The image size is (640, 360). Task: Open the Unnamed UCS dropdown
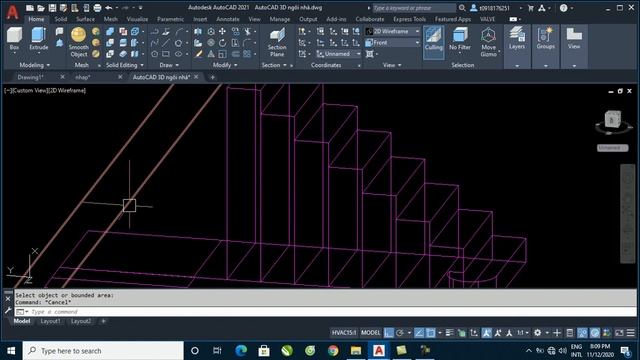coord(338,54)
